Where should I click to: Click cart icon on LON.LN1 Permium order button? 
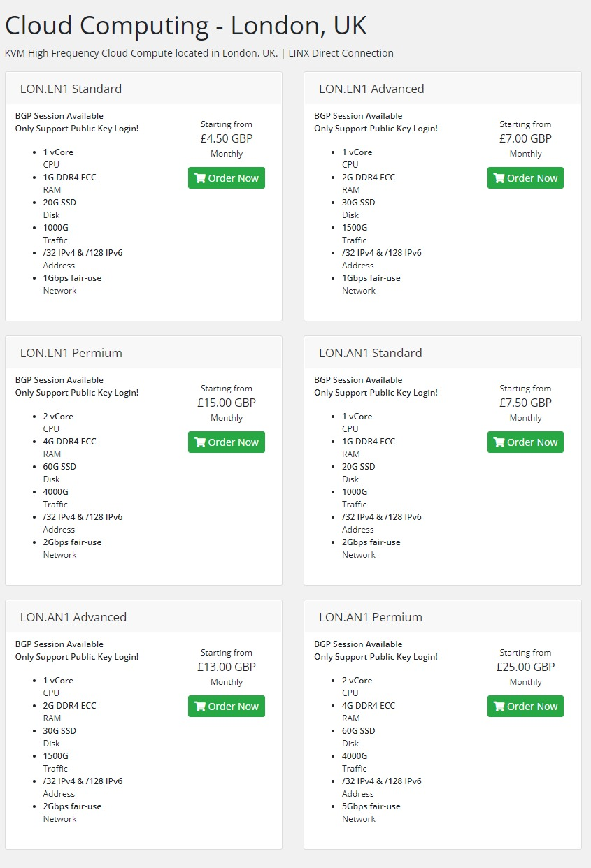pos(200,442)
